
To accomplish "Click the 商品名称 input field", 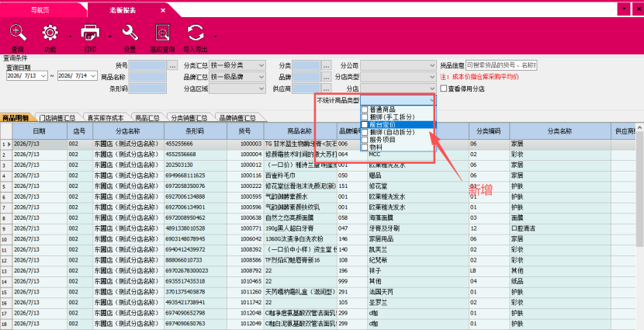I will click(147, 77).
